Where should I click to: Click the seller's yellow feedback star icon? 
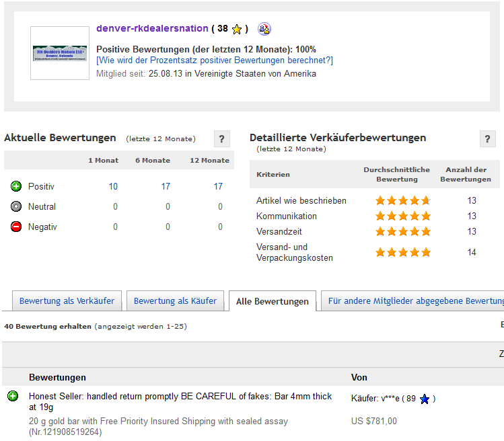pyautogui.click(x=237, y=29)
